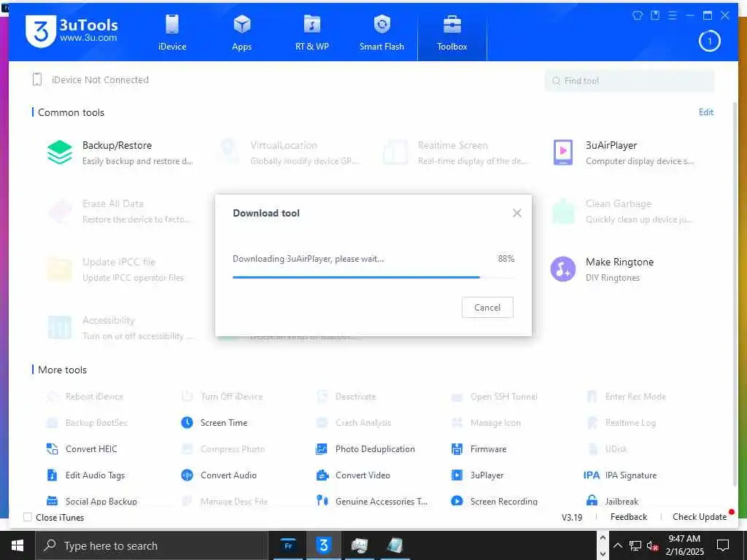Image resolution: width=747 pixels, height=560 pixels.
Task: Click the 'Computer display device s...' description
Action: (640, 161)
